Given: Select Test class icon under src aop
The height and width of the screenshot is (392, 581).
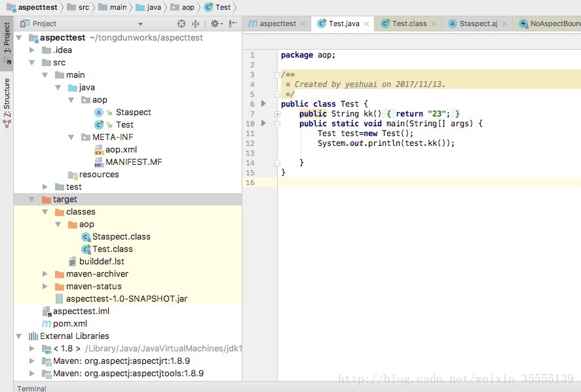Looking at the screenshot, I should [99, 125].
